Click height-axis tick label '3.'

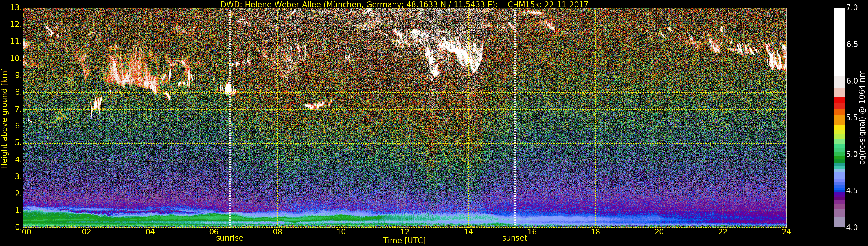(18, 177)
